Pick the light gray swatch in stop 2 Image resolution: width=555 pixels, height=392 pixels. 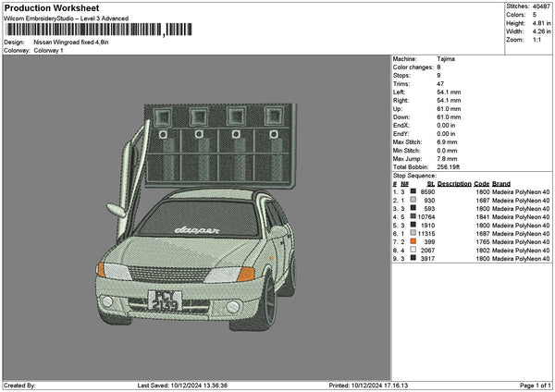pyautogui.click(x=413, y=200)
